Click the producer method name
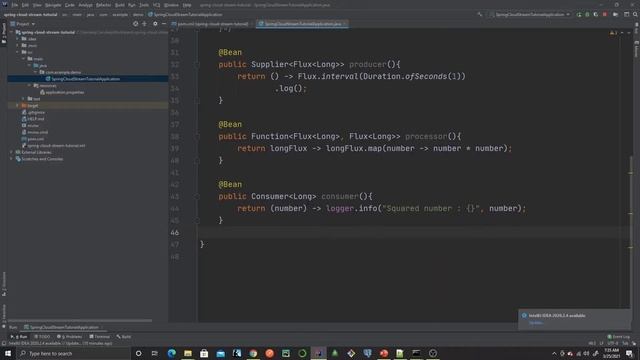This screenshot has height=360, width=640. pos(368,64)
